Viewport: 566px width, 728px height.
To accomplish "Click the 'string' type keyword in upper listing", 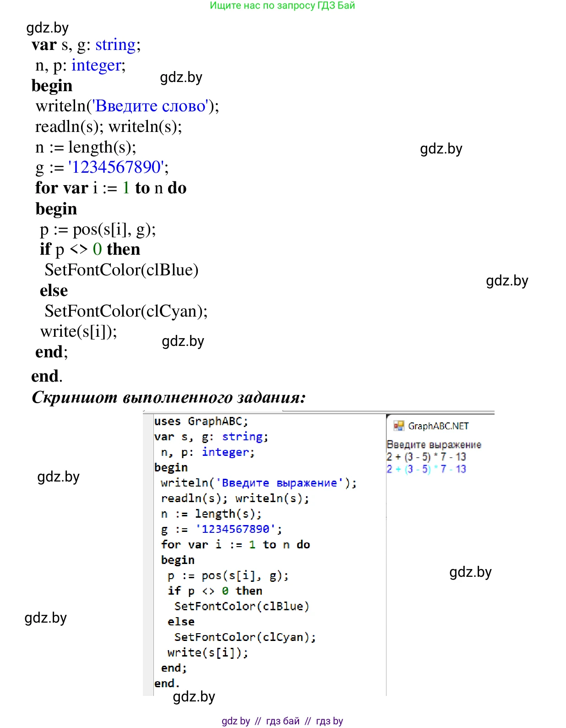I will coord(115,45).
